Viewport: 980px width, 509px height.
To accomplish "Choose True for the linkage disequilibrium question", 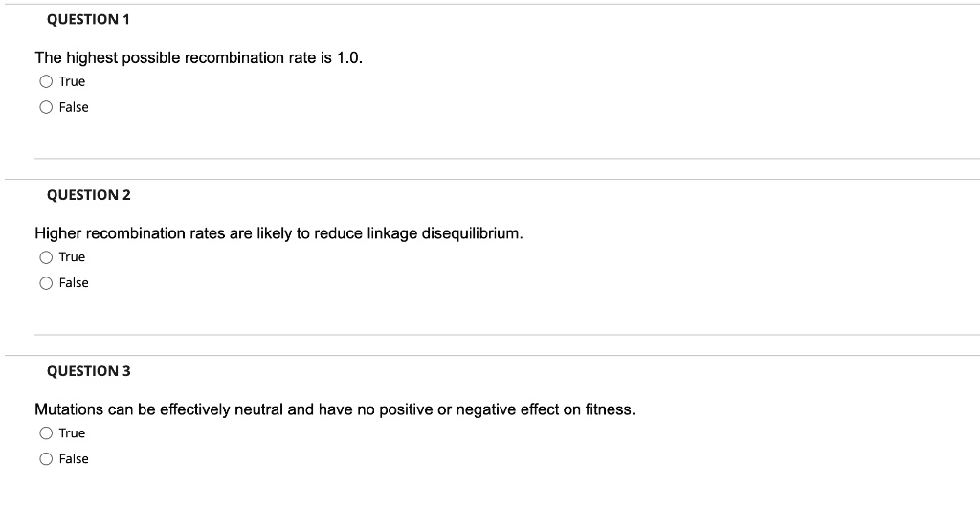I will 46,257.
